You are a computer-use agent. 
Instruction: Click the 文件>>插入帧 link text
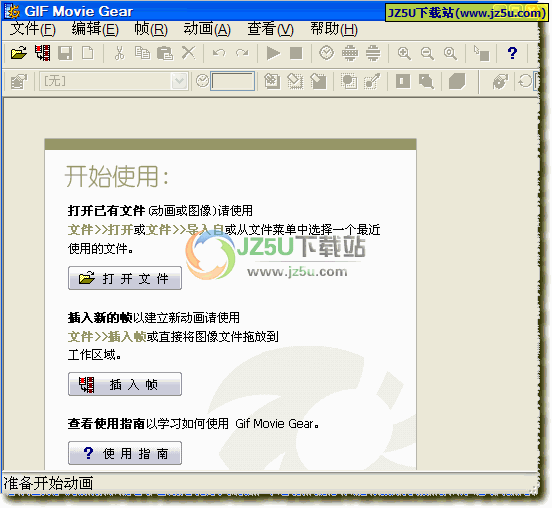pos(107,337)
